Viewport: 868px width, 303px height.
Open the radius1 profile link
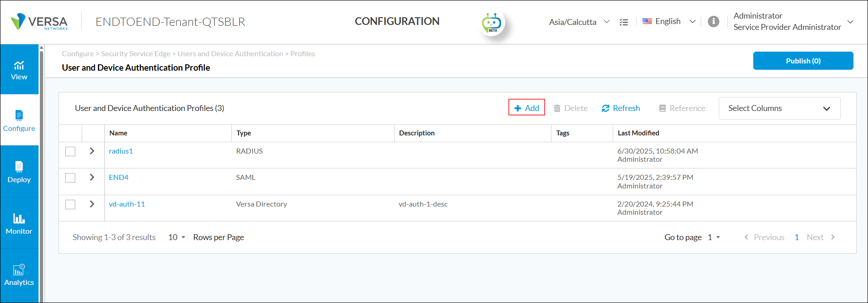click(121, 151)
